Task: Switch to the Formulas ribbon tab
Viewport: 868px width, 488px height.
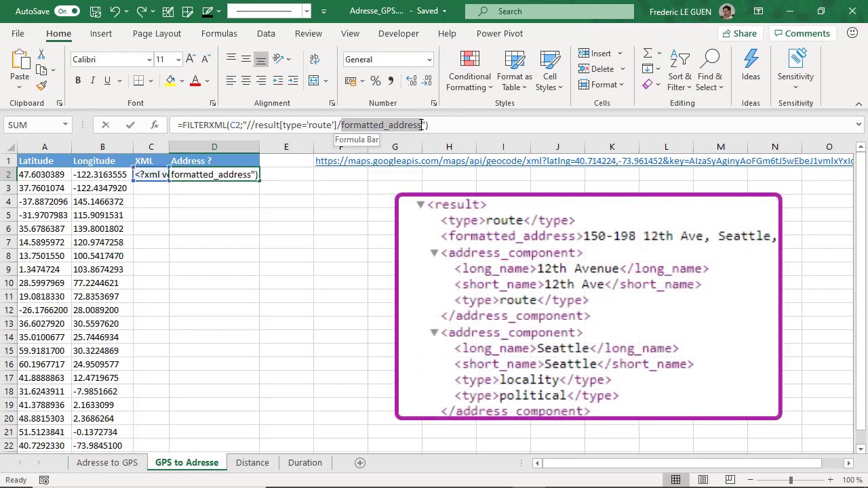Action: coord(219,33)
